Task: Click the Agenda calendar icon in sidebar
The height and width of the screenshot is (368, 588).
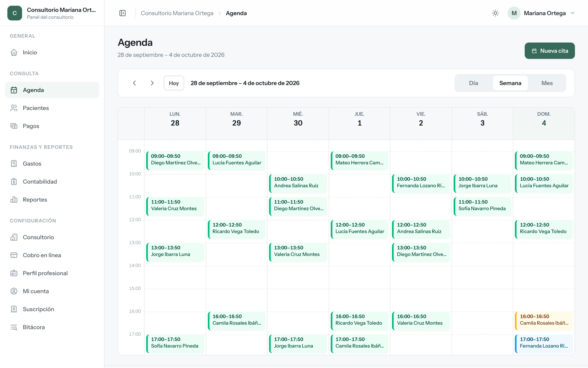Action: click(x=14, y=90)
